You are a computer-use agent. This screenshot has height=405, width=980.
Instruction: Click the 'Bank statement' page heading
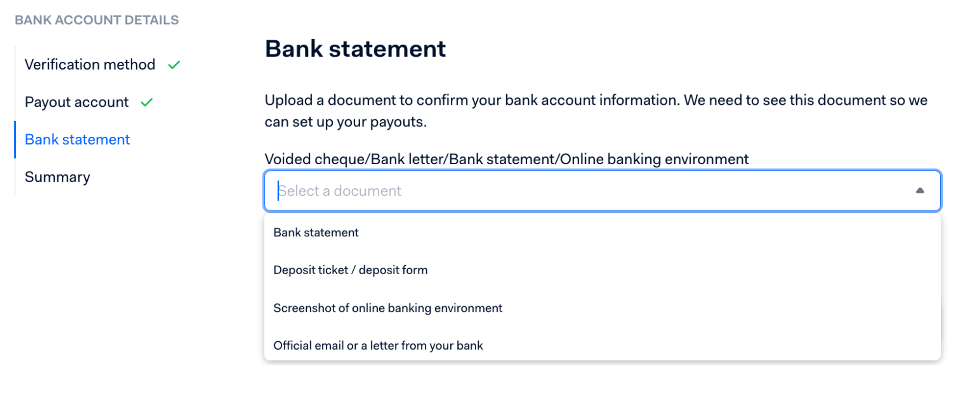tap(355, 49)
